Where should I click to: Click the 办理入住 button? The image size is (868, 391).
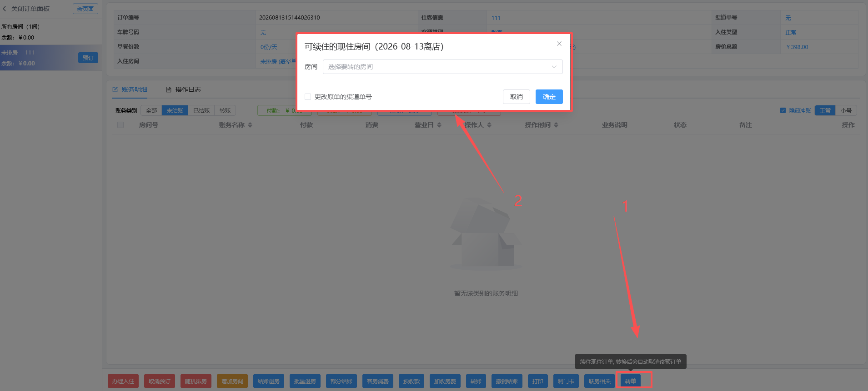[x=123, y=381]
